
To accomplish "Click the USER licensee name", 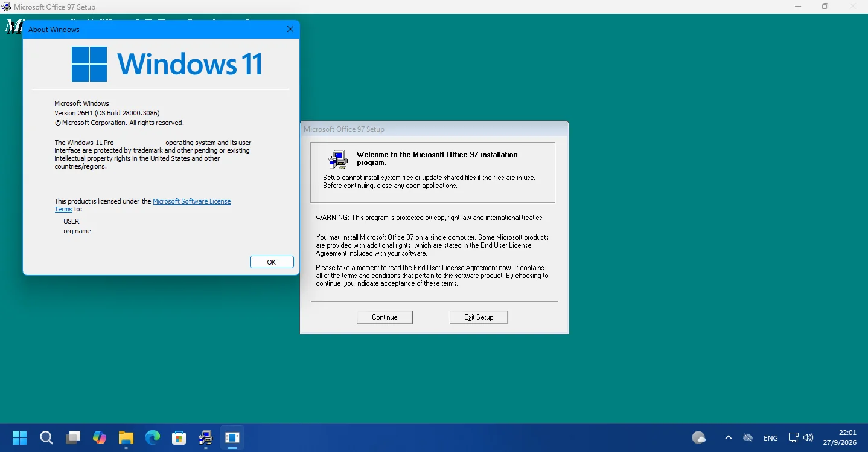I will pyautogui.click(x=71, y=221).
